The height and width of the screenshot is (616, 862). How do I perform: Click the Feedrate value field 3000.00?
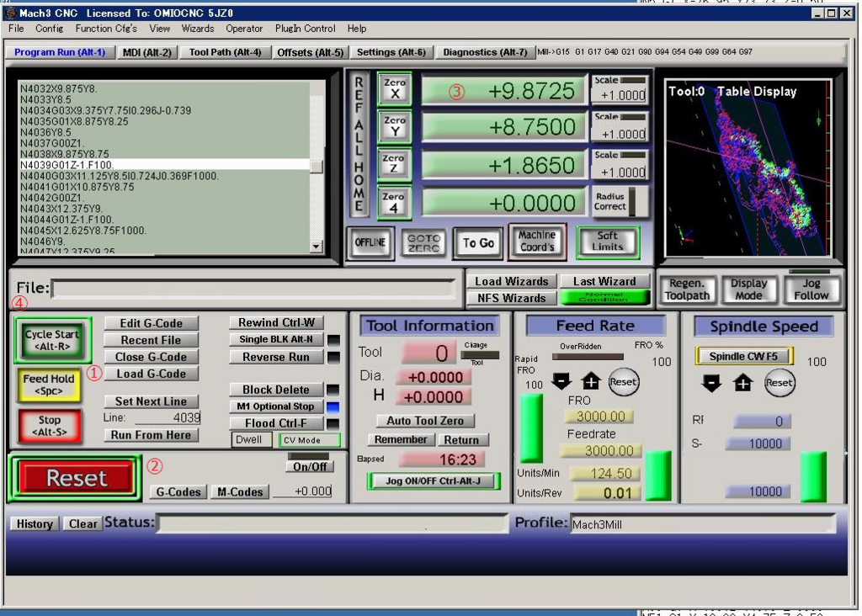(x=600, y=450)
